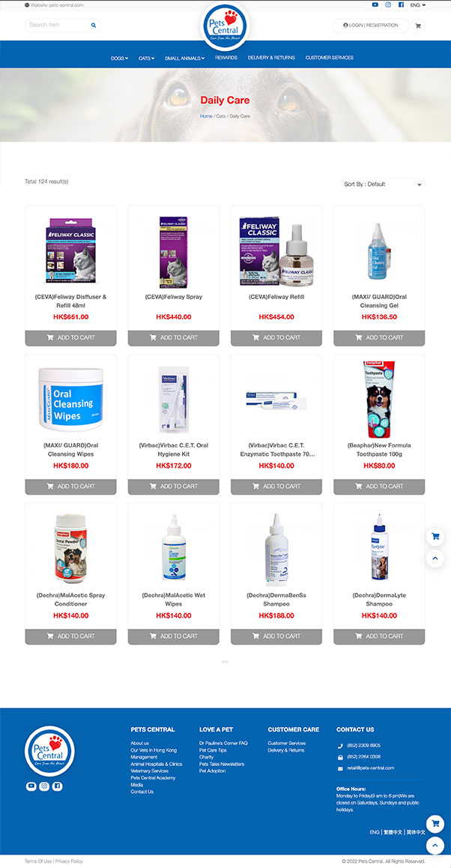
Task: Click the search magnifier icon
Action: click(94, 25)
